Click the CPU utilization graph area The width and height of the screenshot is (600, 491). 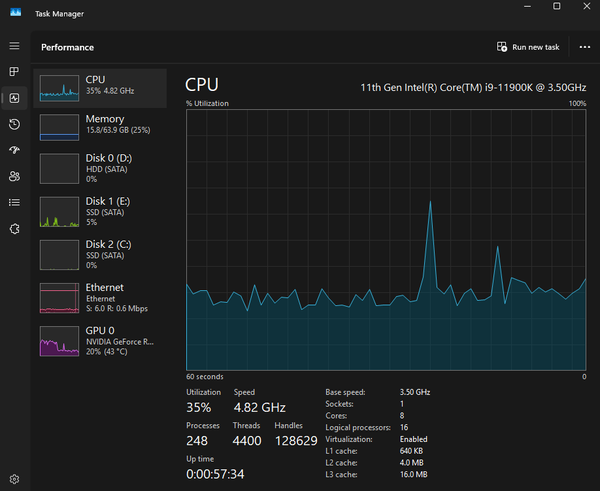point(386,240)
